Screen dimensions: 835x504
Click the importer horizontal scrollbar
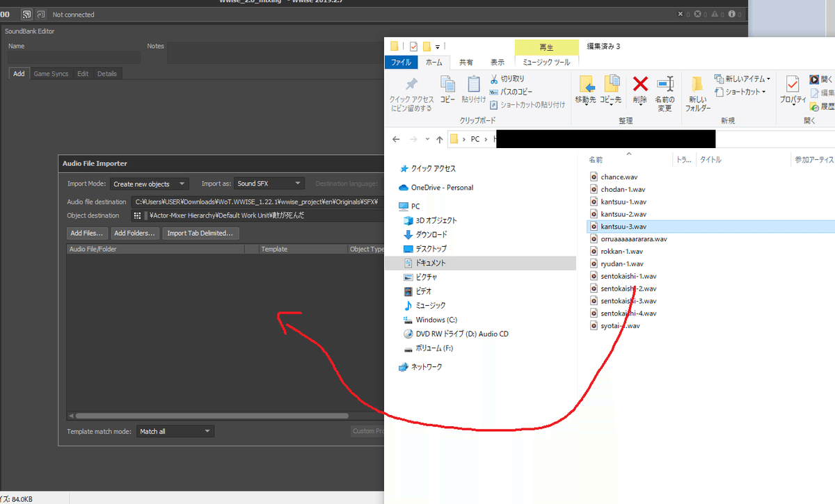coord(211,416)
